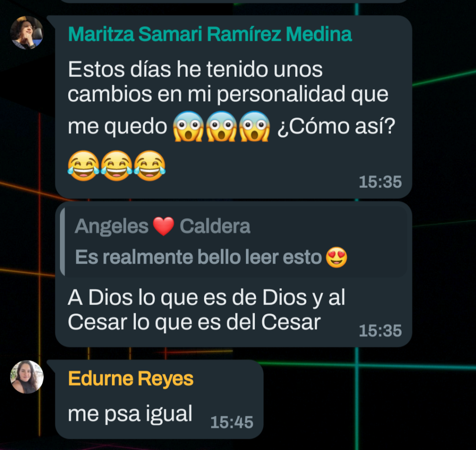This screenshot has height=450, width=476.
Task: Tap the 15:35 timestamp on the reply message
Action: [380, 331]
